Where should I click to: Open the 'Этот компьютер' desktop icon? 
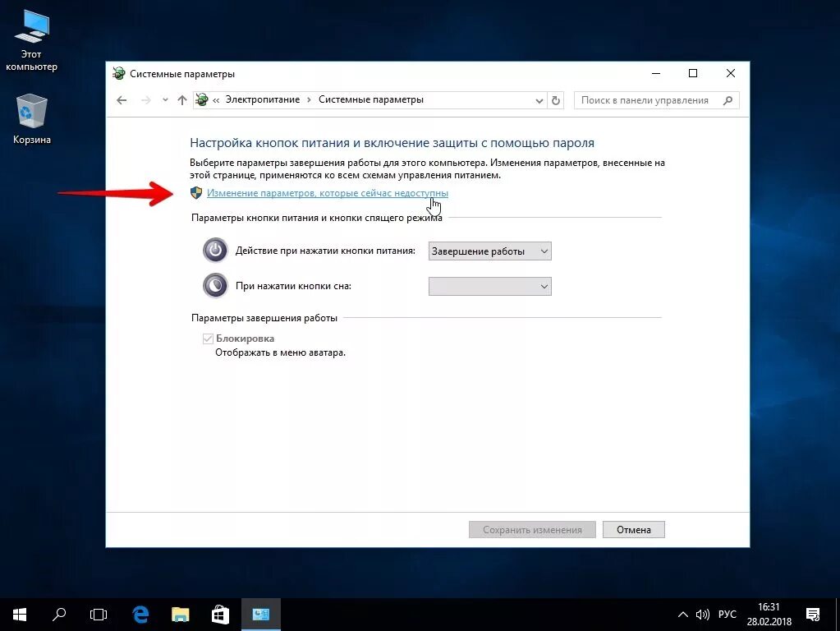coord(31,41)
